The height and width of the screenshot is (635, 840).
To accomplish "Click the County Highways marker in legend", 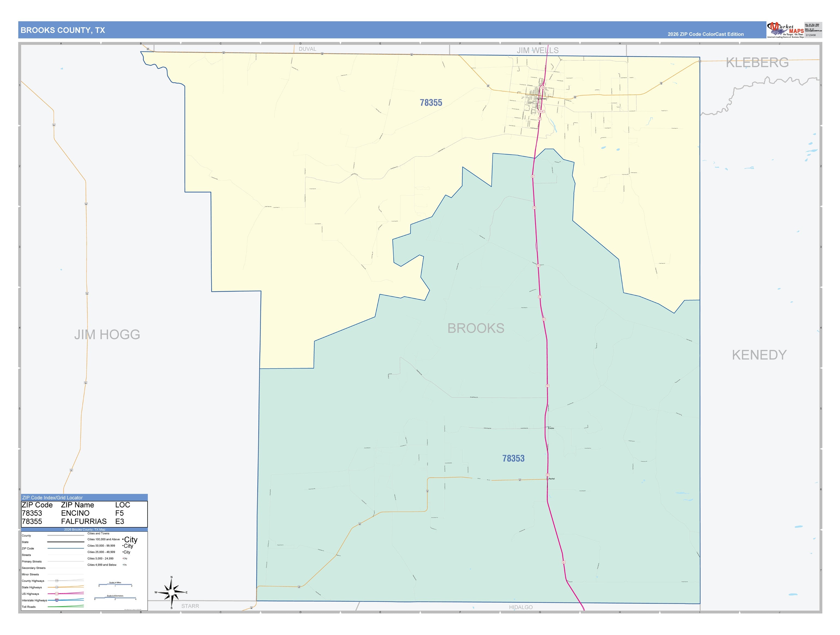I will (x=56, y=581).
